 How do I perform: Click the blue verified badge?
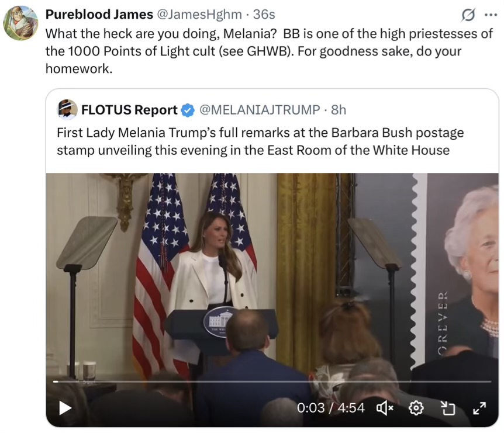coord(188,110)
